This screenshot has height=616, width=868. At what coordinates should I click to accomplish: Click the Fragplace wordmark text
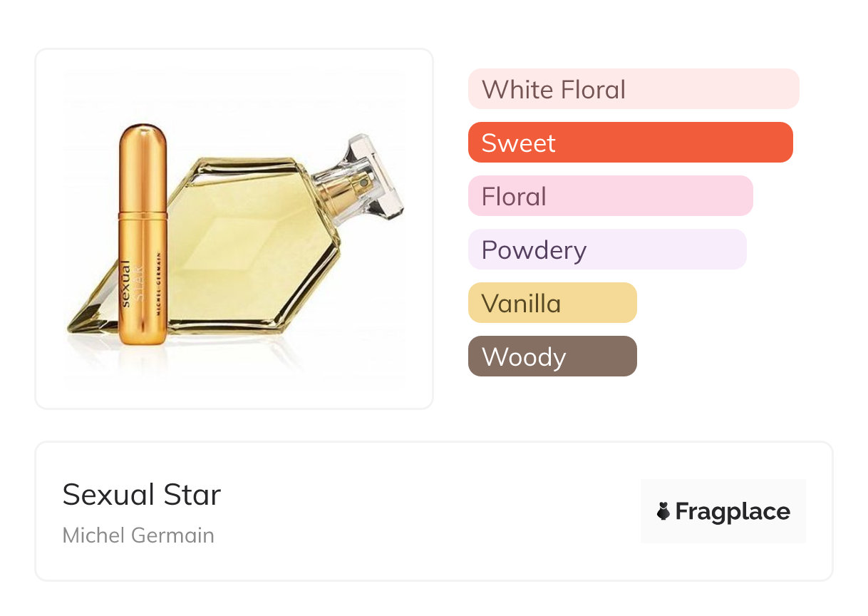(x=733, y=511)
